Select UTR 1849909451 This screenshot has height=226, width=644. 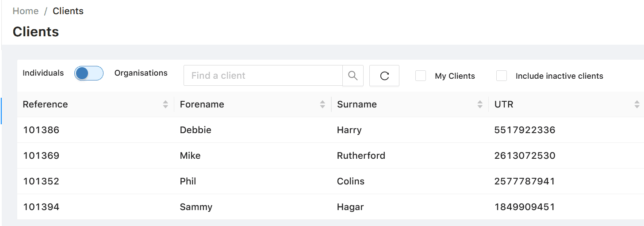[525, 207]
